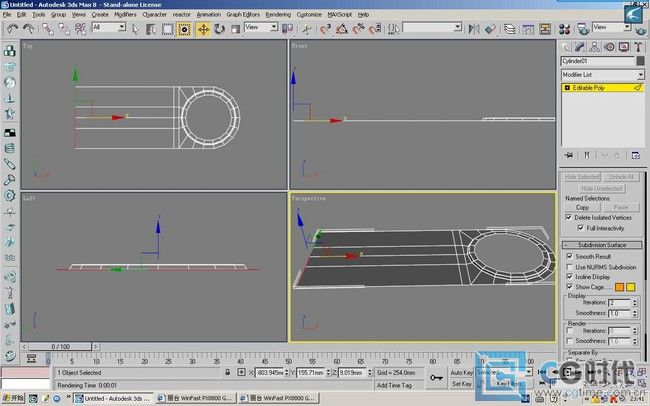
Task: Open render type View dropdown
Action: pyautogui.click(x=611, y=27)
